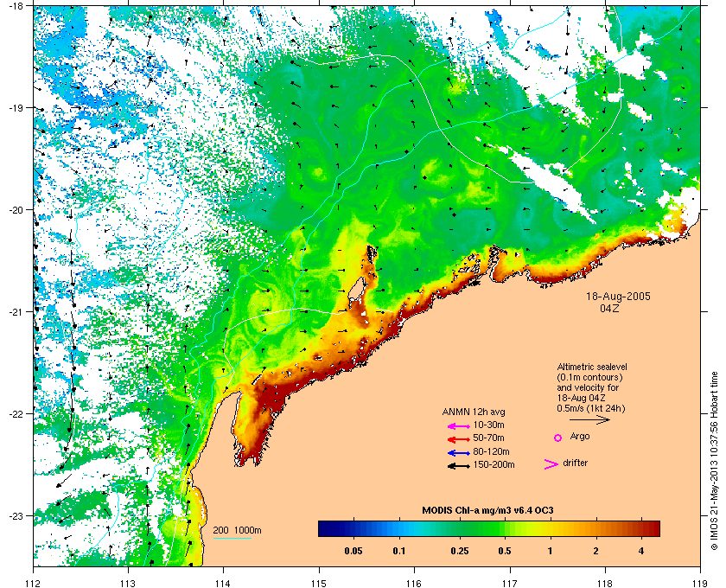
Task: Click the Argo legend label
Action: (x=580, y=437)
